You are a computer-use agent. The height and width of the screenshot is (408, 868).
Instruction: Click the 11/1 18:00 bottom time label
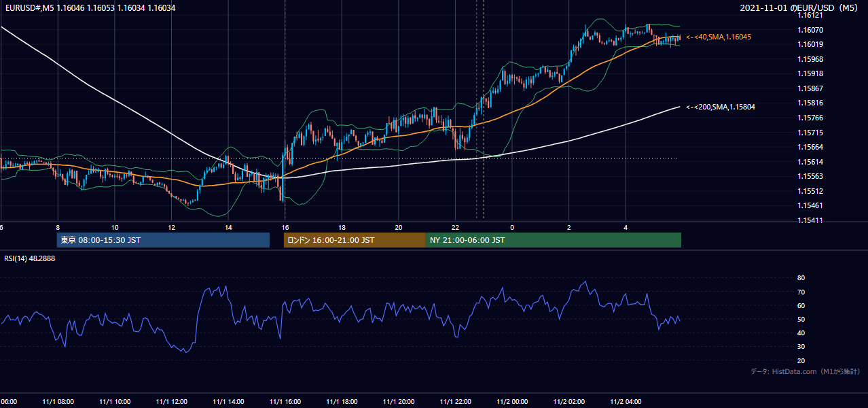pyautogui.click(x=342, y=402)
